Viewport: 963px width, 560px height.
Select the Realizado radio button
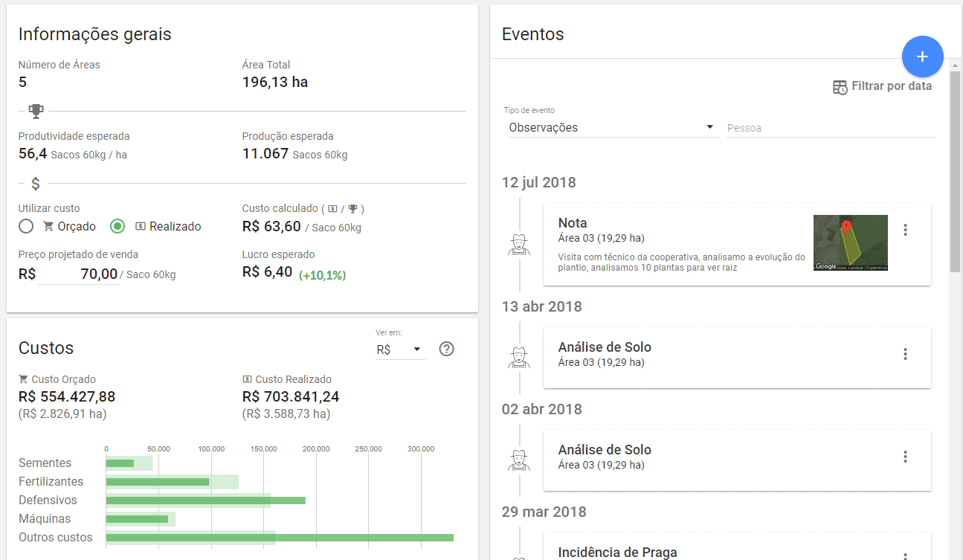tap(117, 226)
